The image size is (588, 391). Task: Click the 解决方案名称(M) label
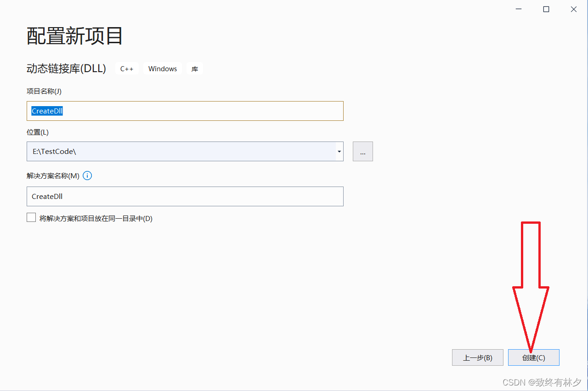pyautogui.click(x=53, y=176)
